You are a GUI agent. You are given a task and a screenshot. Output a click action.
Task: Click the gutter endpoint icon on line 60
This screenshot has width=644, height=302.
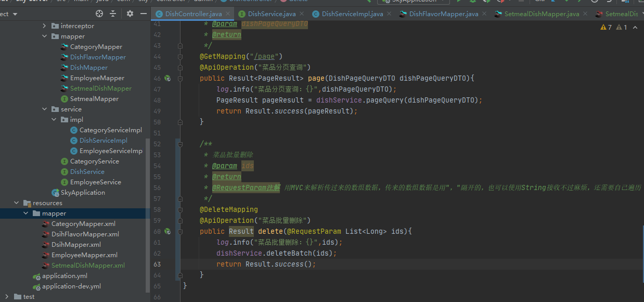click(x=168, y=231)
